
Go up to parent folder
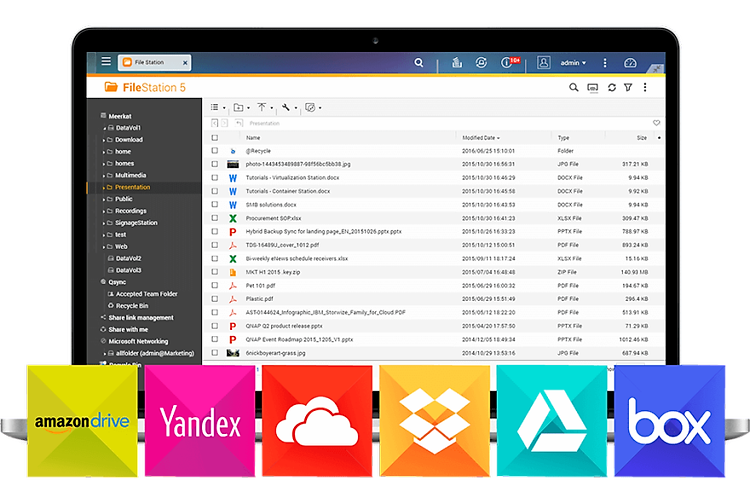pos(239,123)
